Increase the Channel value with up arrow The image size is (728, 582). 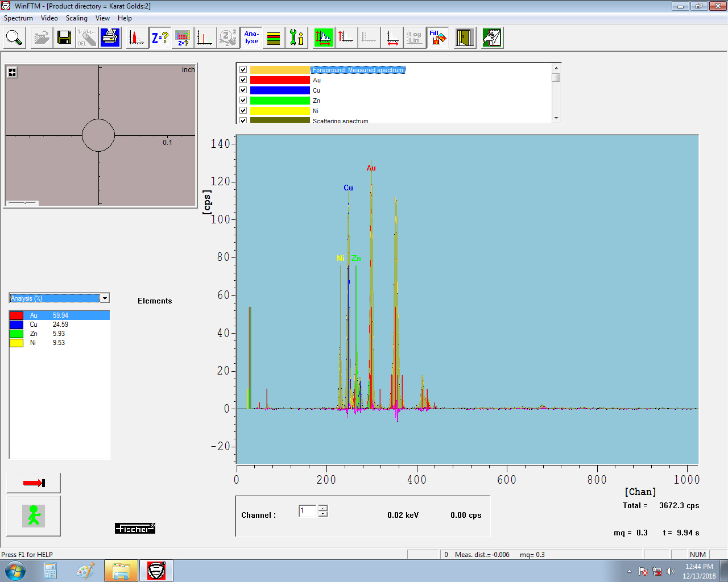[x=323, y=508]
